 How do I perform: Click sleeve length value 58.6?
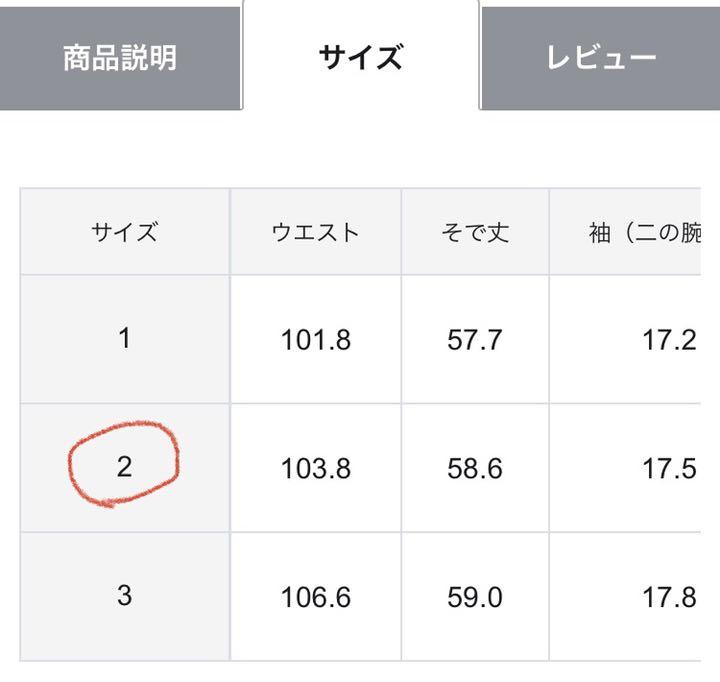point(475,468)
